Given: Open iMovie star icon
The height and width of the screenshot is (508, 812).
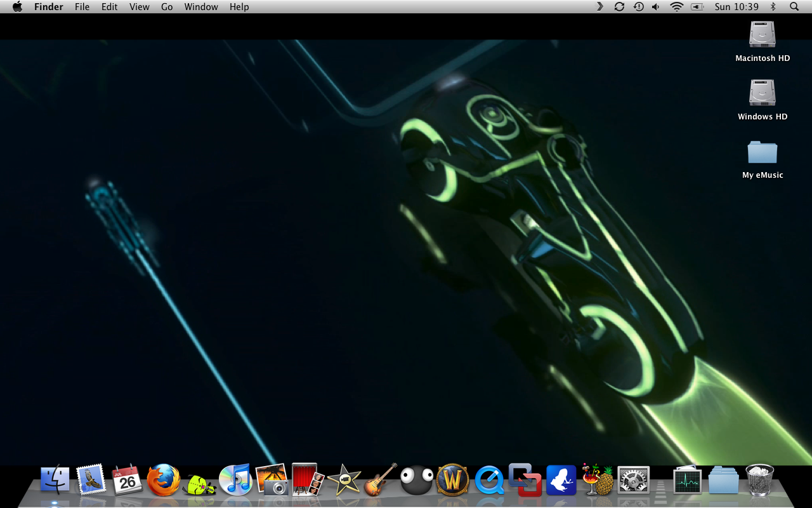Looking at the screenshot, I should (344, 480).
